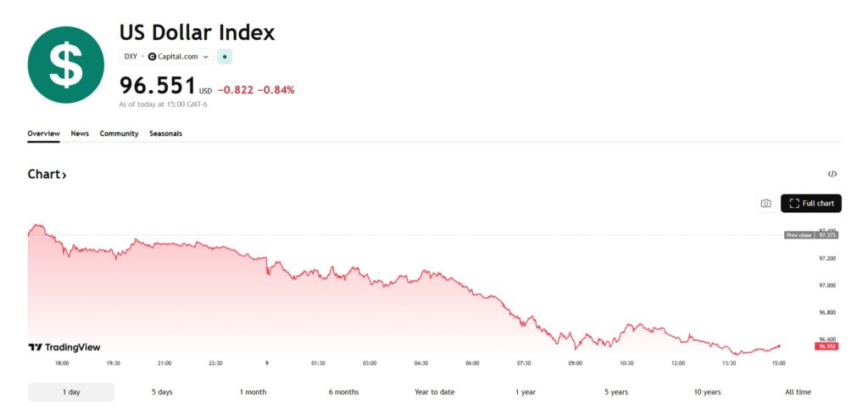Open the Community tab
868x415 pixels.
(119, 133)
